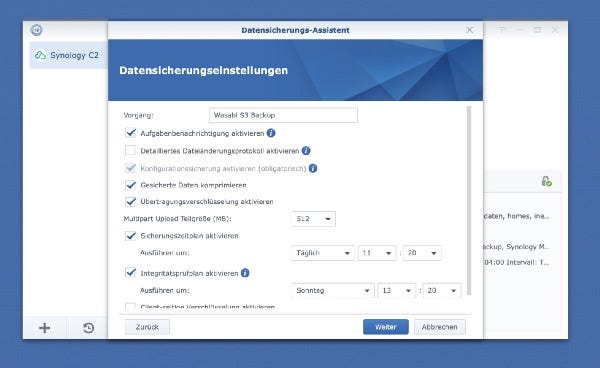Click Konfigurationssicherung aktivieren checkbox
This screenshot has width=600, height=368.
[130, 168]
